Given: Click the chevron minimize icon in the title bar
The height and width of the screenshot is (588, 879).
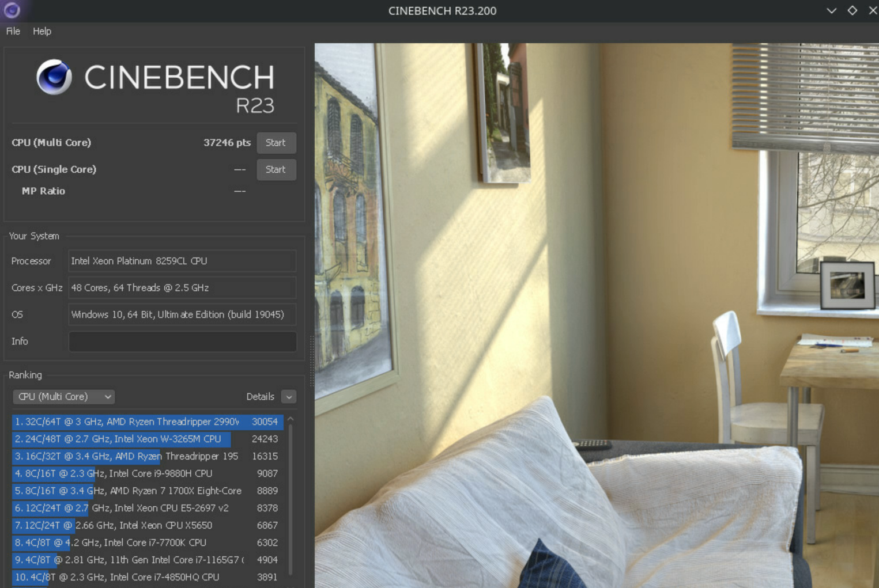Looking at the screenshot, I should point(831,10).
